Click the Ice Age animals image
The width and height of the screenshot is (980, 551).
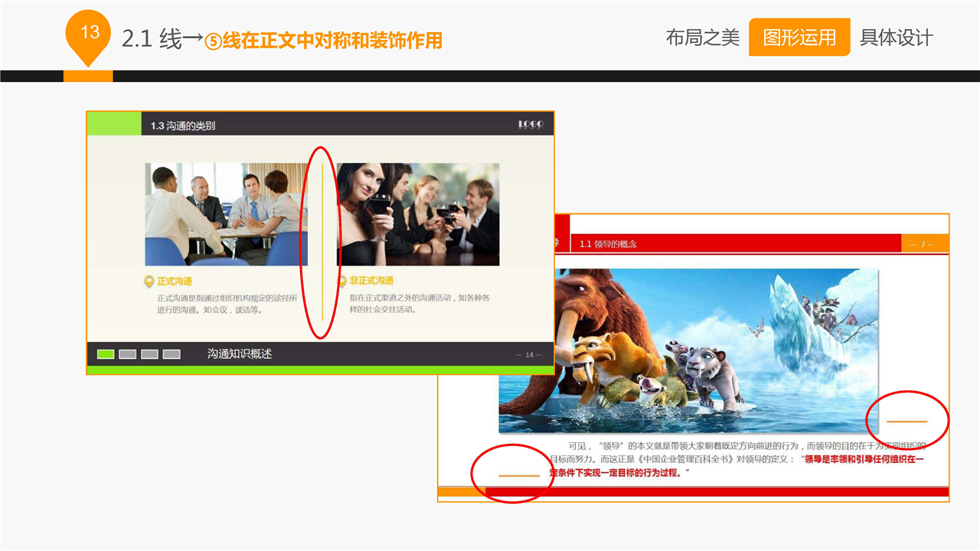coord(688,350)
